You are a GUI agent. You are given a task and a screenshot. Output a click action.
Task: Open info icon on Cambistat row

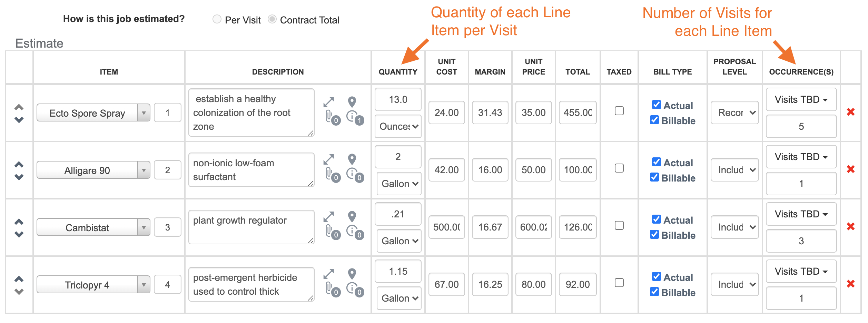355,232
